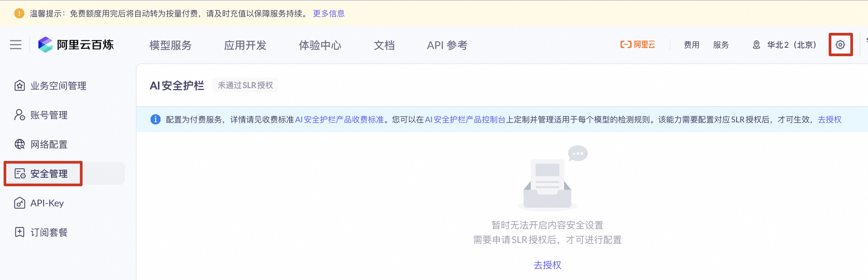The width and height of the screenshot is (868, 280).
Task: Click the 账号管理 user icon
Action: pyautogui.click(x=20, y=115)
